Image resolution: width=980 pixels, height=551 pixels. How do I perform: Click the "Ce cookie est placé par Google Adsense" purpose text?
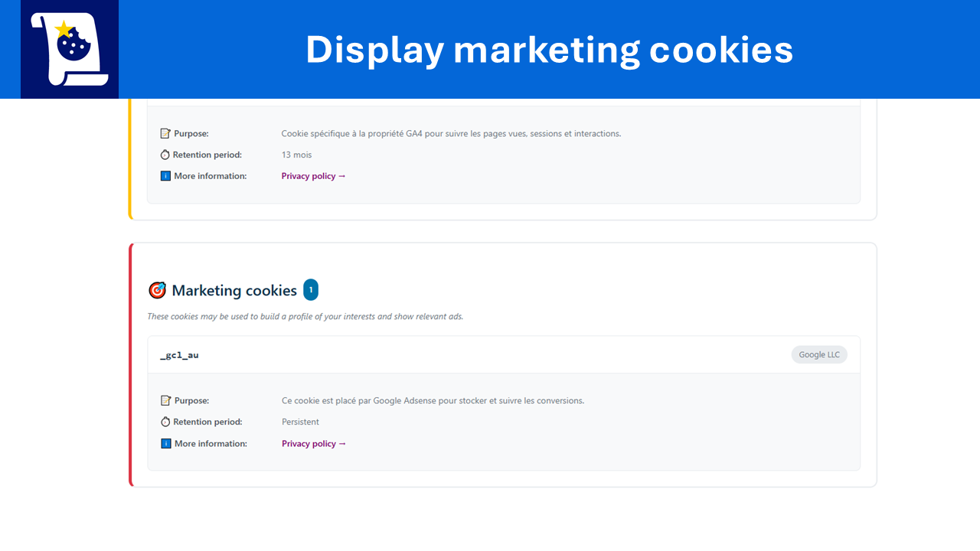pos(433,400)
